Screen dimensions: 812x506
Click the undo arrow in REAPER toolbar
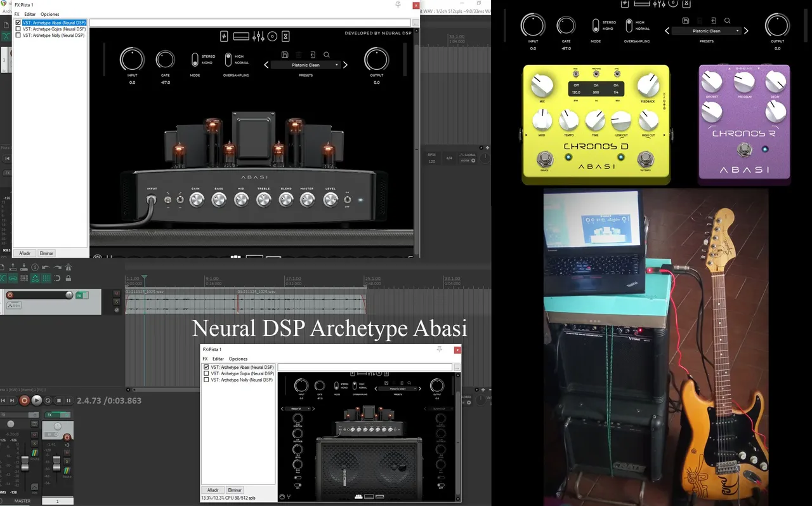pos(46,268)
